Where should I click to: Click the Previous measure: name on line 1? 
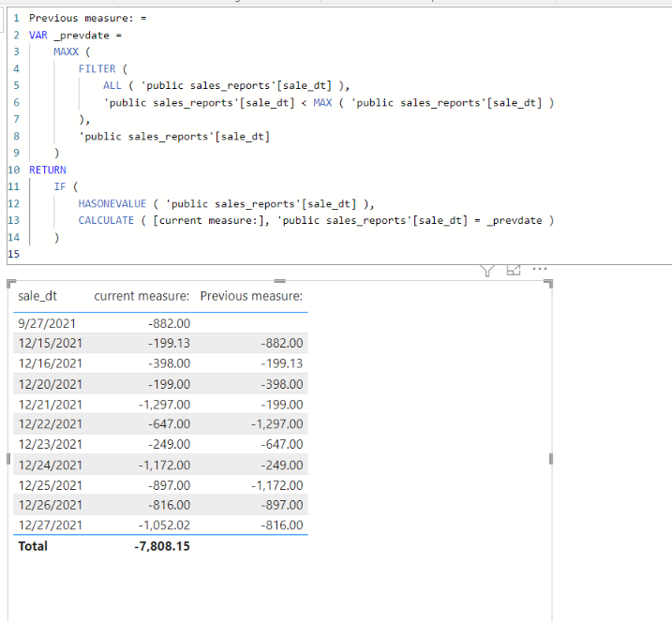(82, 18)
